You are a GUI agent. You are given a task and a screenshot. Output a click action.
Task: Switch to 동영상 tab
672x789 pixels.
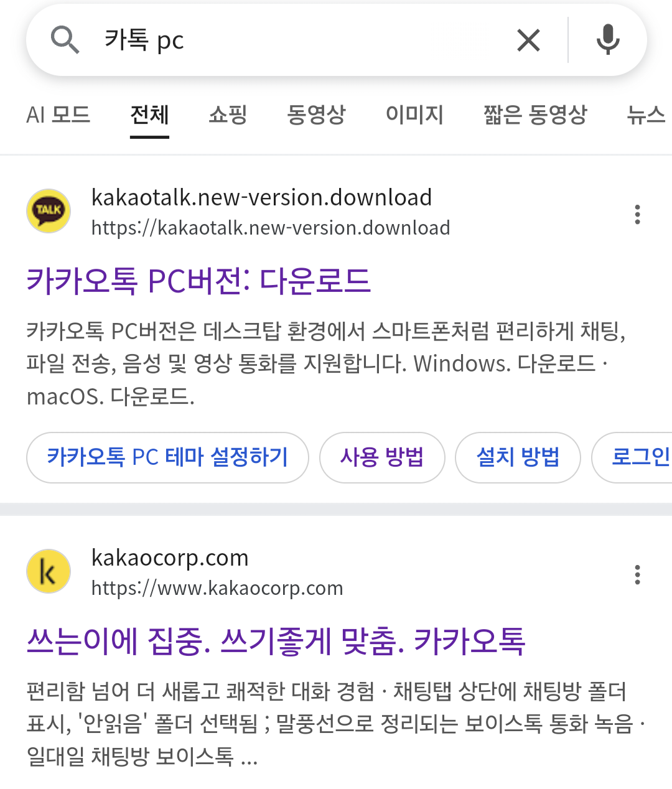coord(316,114)
